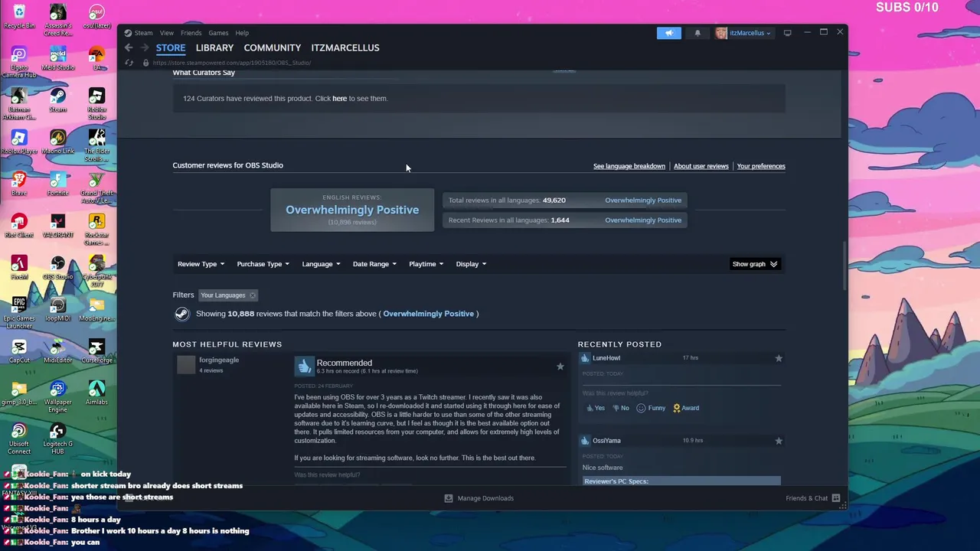This screenshot has width=980, height=551.
Task: Expand the Purchase Type dropdown
Action: (263, 264)
